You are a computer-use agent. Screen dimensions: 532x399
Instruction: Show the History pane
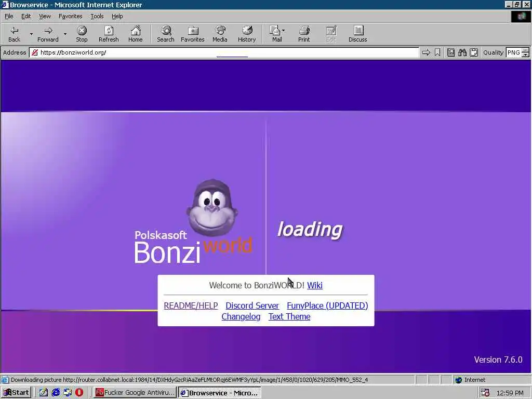pyautogui.click(x=247, y=34)
